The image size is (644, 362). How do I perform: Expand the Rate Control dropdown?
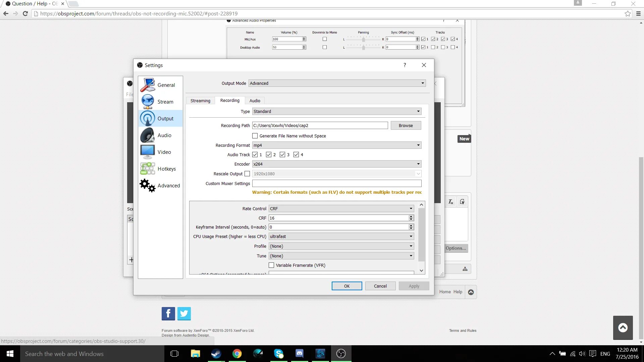[410, 208]
